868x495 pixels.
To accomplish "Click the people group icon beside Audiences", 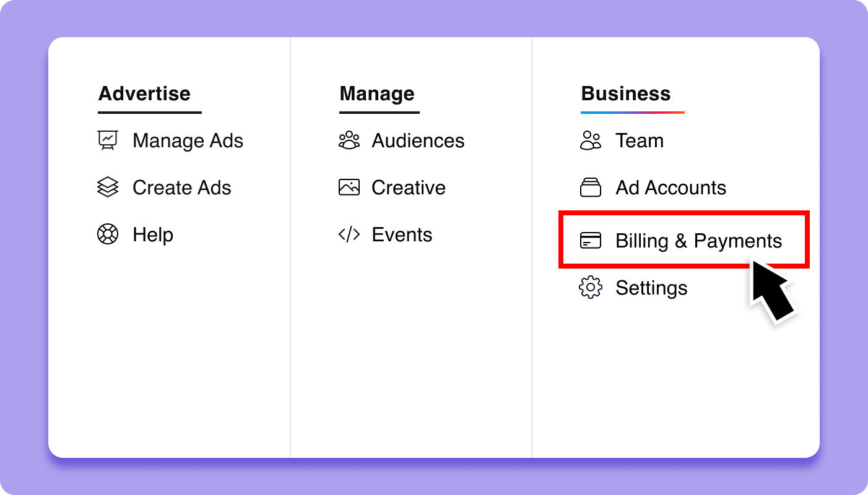I will (349, 140).
